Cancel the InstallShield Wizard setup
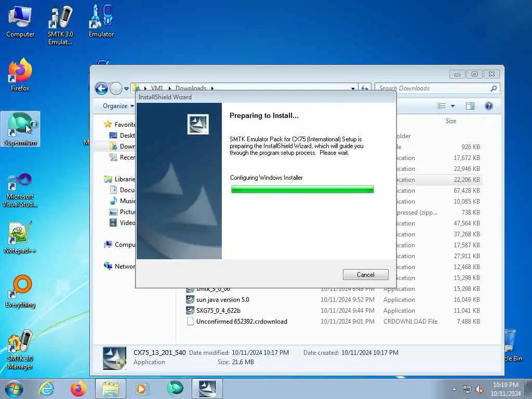This screenshot has width=532, height=399. (x=365, y=274)
